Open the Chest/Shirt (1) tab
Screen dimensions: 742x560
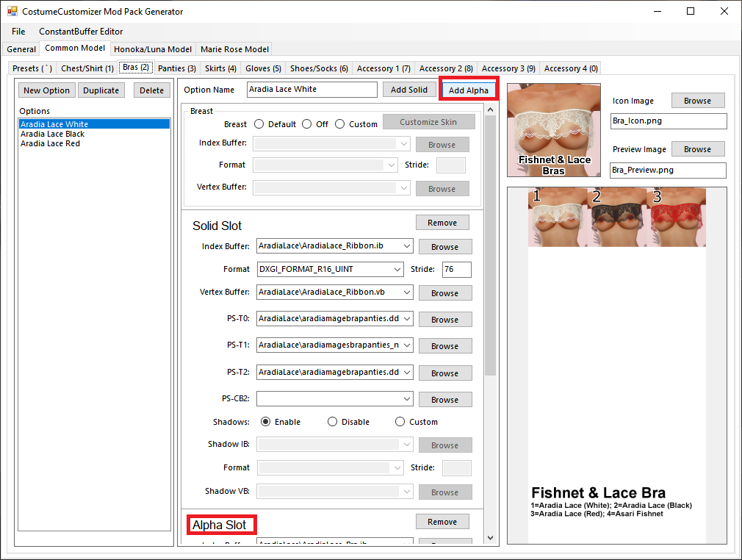(x=87, y=68)
